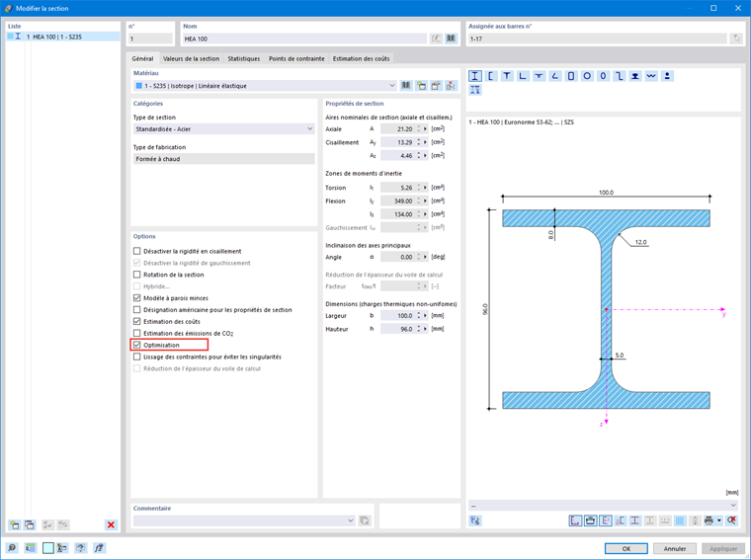Select the circular hollow section icon
This screenshot has height=560, width=751.
587,76
